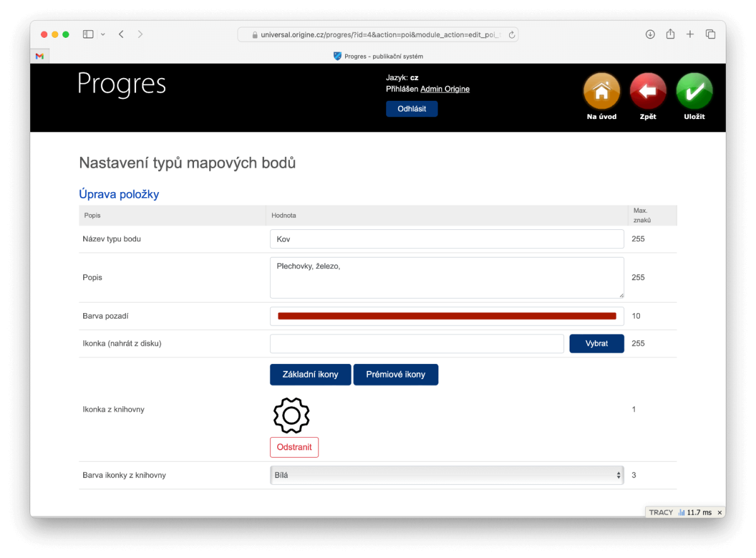Open new tab with plus icon
The height and width of the screenshot is (558, 756).
click(x=690, y=34)
